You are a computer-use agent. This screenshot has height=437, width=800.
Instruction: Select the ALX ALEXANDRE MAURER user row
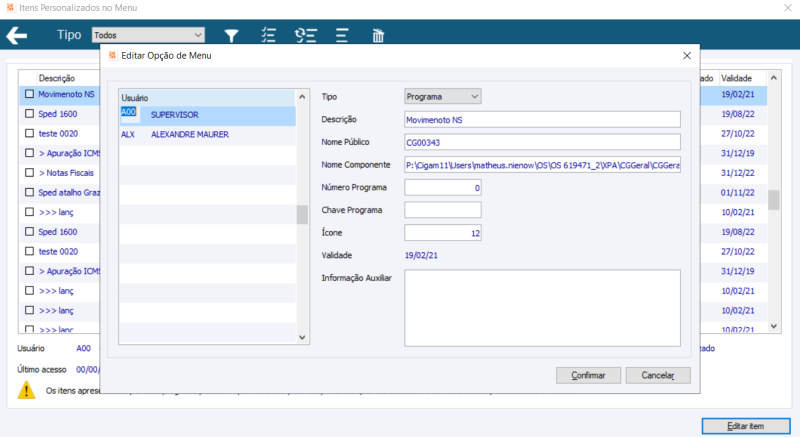(x=207, y=135)
